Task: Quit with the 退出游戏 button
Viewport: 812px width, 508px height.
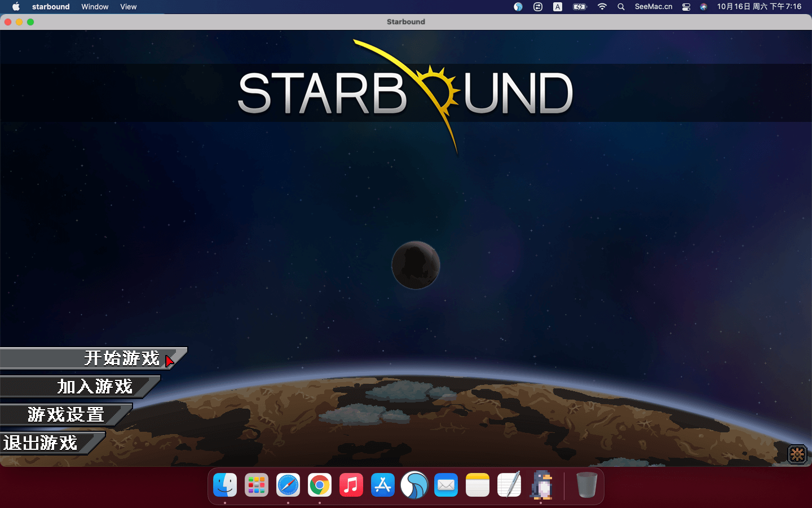Action: pos(52,443)
